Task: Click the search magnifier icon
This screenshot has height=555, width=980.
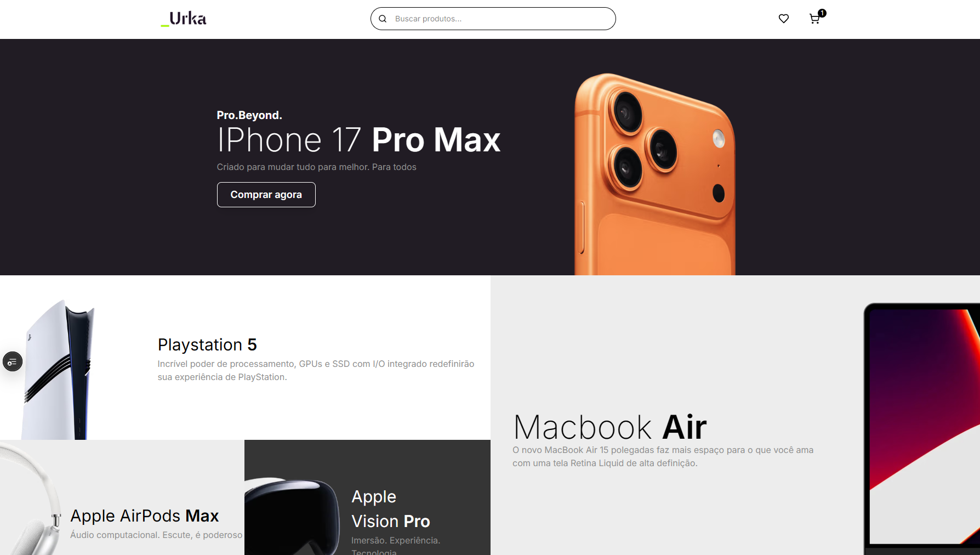Action: coord(383,19)
